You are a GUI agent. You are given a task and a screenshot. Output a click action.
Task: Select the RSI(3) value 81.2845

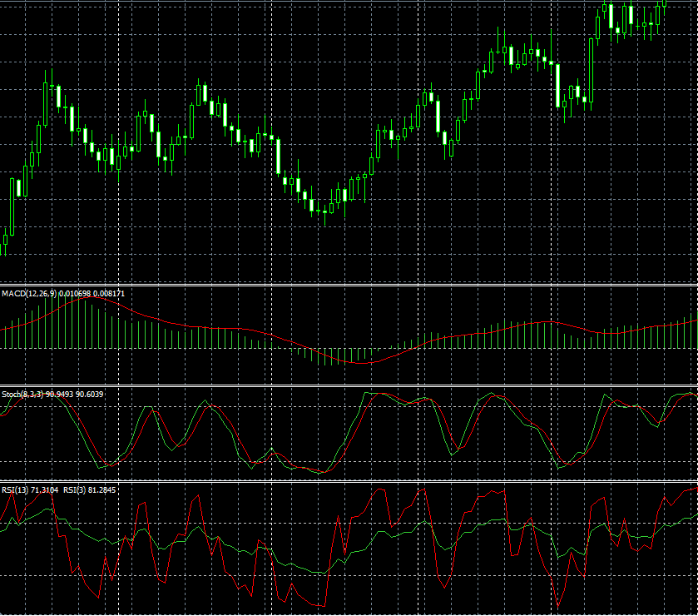[x=102, y=490]
